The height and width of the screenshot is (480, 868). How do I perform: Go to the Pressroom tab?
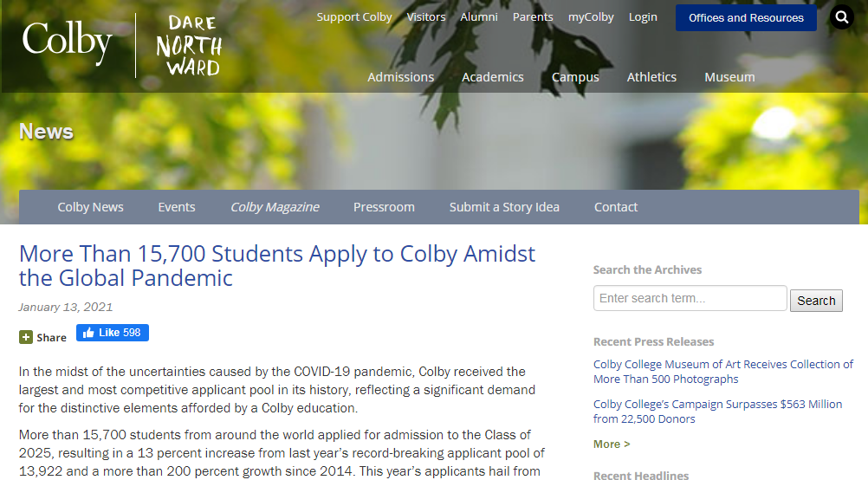click(x=384, y=207)
